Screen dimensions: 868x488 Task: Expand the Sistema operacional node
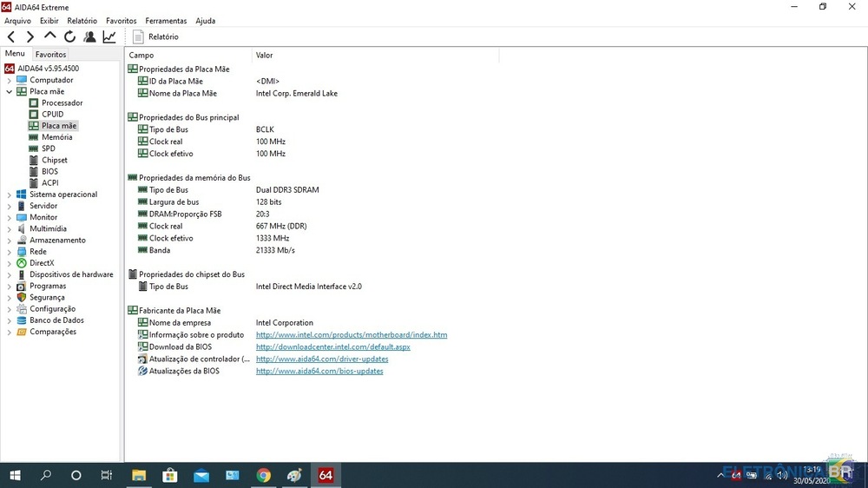point(10,195)
